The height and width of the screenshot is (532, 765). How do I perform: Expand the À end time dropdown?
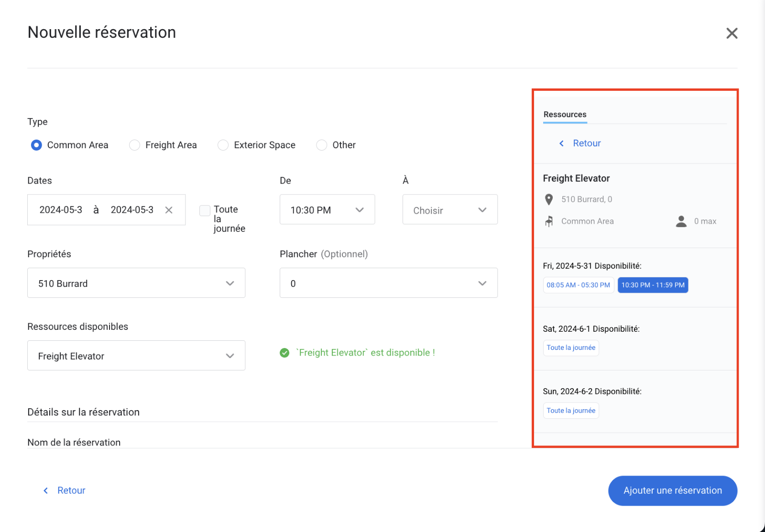(449, 210)
